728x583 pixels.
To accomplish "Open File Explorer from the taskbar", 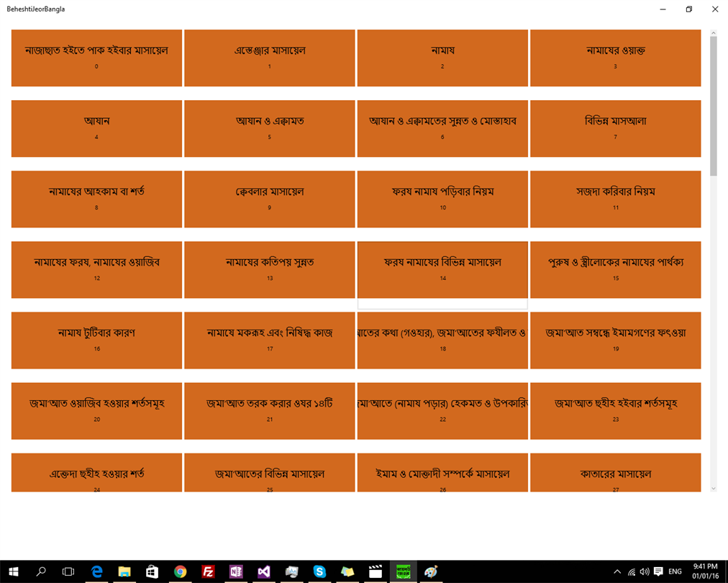I will (124, 571).
